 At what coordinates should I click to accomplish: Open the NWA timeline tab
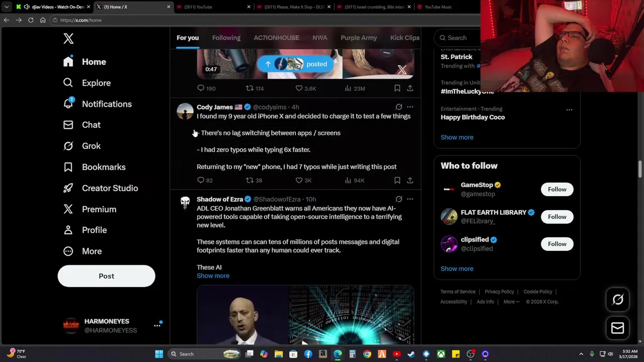point(319,38)
